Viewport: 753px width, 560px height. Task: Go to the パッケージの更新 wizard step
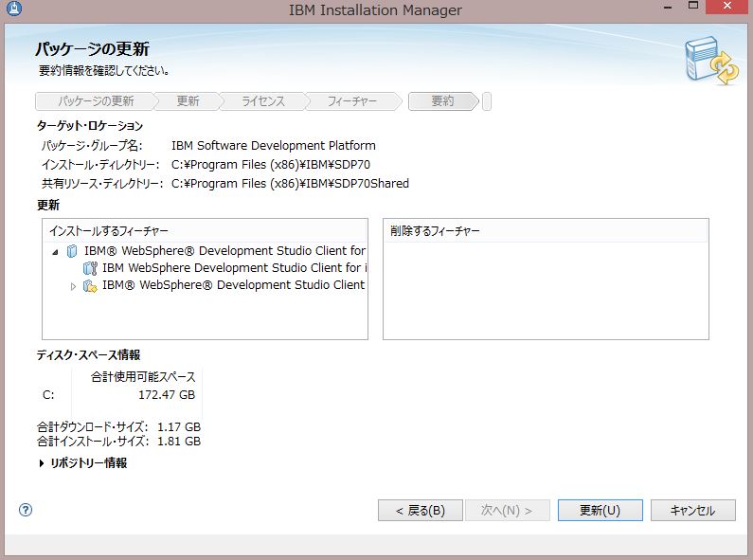click(96, 101)
